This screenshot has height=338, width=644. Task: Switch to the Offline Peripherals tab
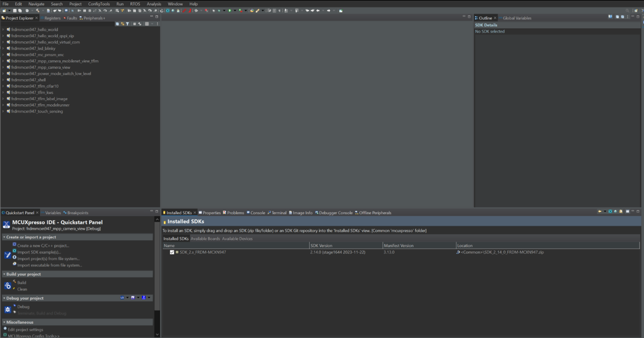pyautogui.click(x=373, y=213)
